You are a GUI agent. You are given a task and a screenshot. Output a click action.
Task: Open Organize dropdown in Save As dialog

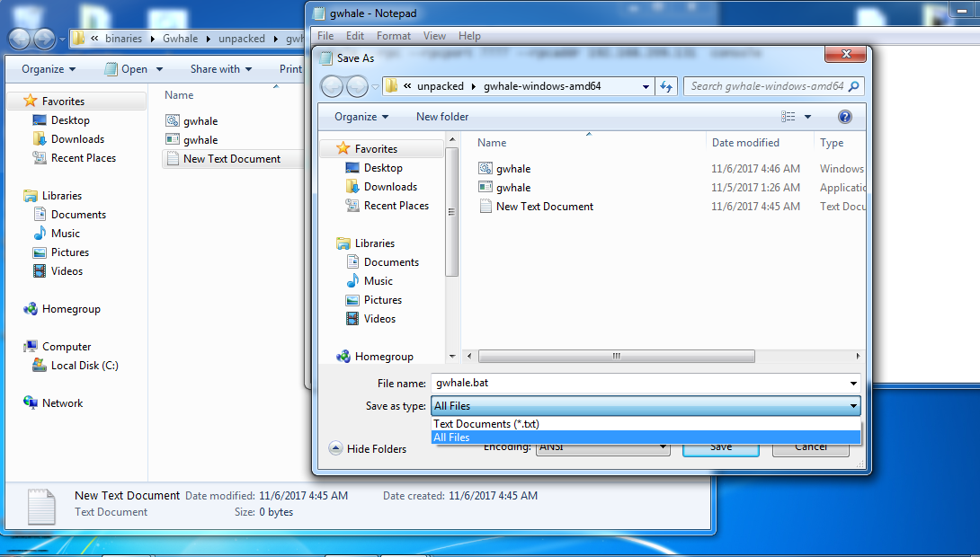tap(361, 117)
